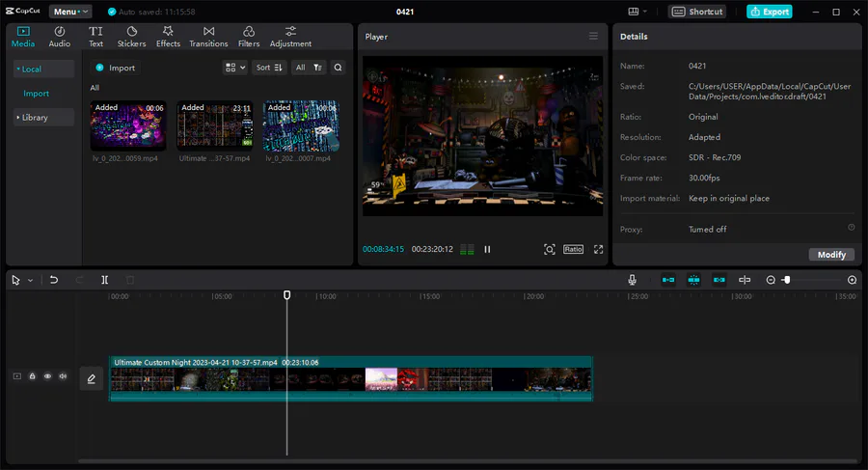The height and width of the screenshot is (470, 868).
Task: Click the Auto saved status indicator
Action: click(x=151, y=12)
